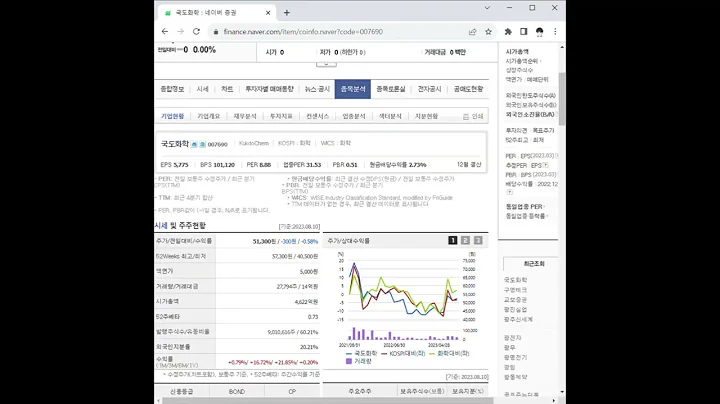The width and height of the screenshot is (720, 404).
Task: Open the 투자자별 매매동향 tab
Action: (269, 89)
